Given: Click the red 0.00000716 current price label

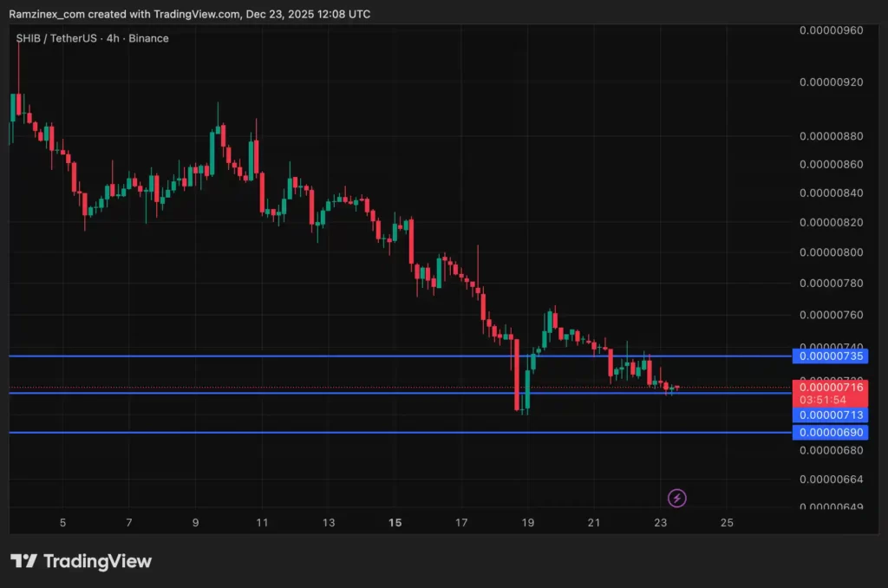Looking at the screenshot, I should point(831,387).
